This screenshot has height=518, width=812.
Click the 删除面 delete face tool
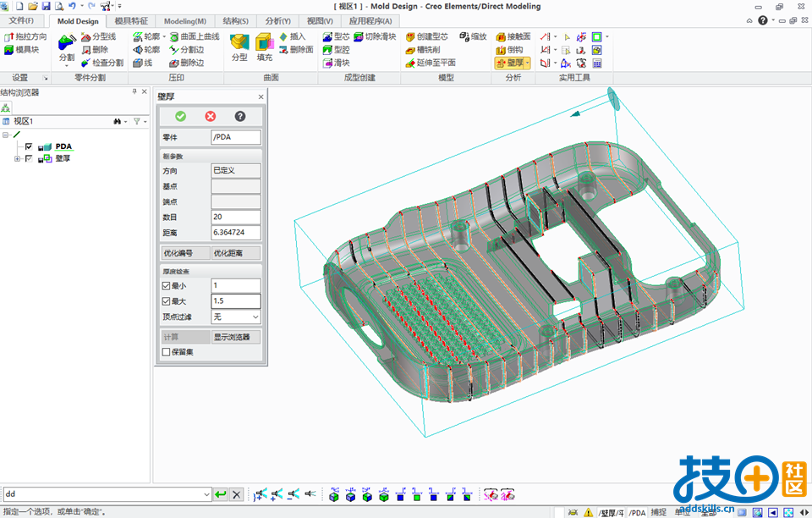click(x=297, y=50)
